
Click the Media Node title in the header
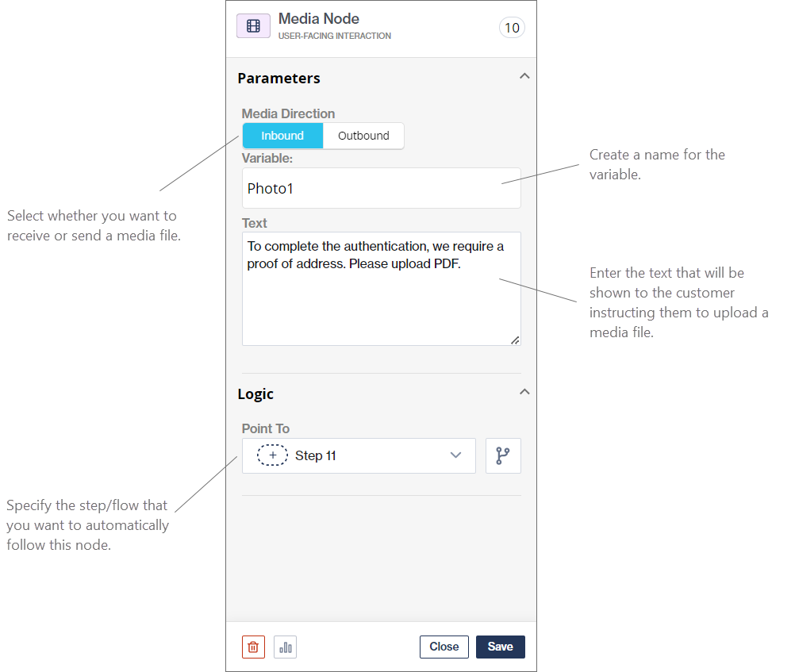click(319, 18)
